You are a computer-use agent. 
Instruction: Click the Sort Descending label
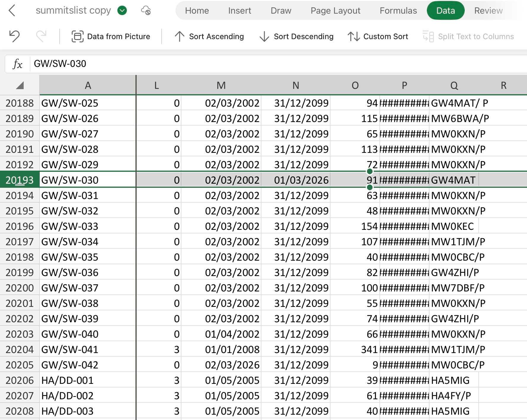[304, 36]
